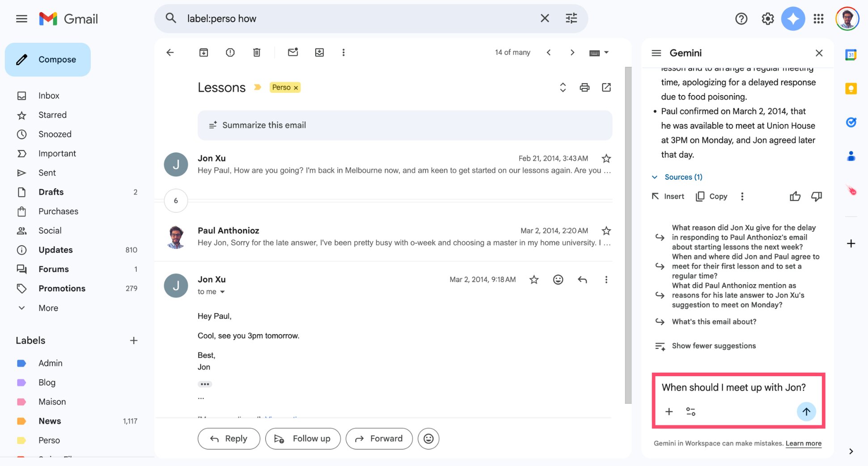The height and width of the screenshot is (466, 868).
Task: Open more options menu on Jon's latest message
Action: click(606, 279)
